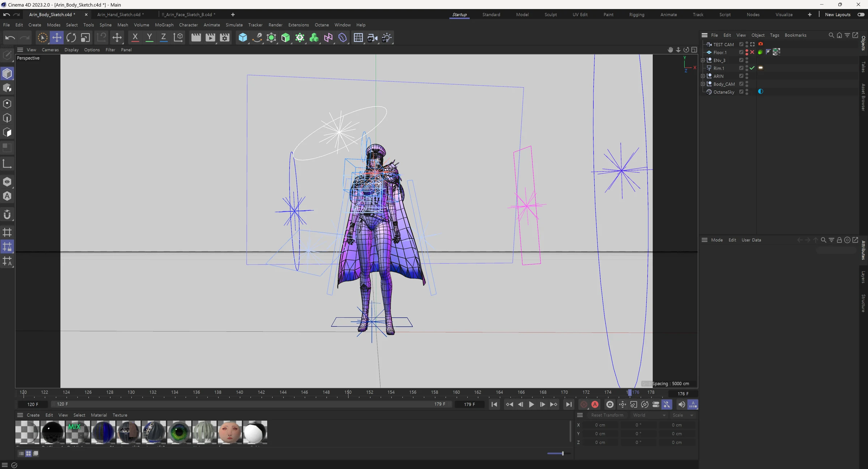Open viewport Cameras menu
The image size is (868, 469).
(x=50, y=50)
